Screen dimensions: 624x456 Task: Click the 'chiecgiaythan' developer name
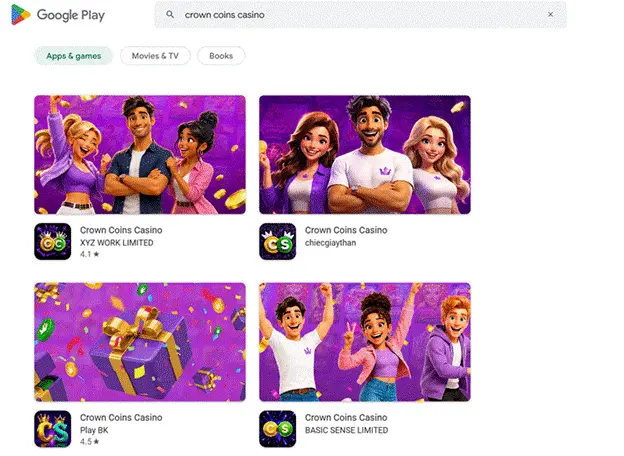point(330,243)
